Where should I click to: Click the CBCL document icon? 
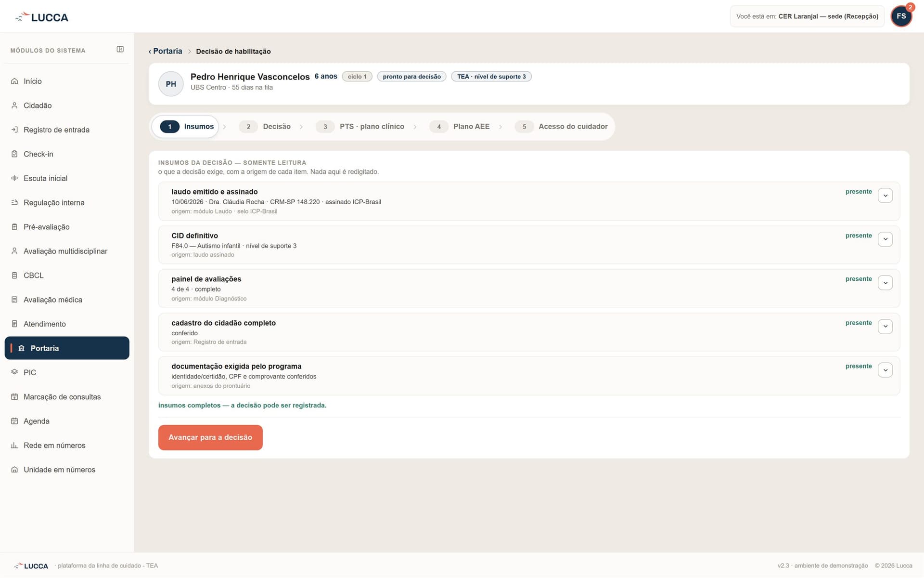(x=14, y=276)
